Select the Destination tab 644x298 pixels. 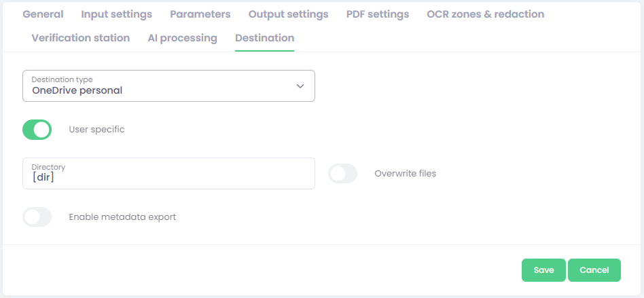point(264,38)
